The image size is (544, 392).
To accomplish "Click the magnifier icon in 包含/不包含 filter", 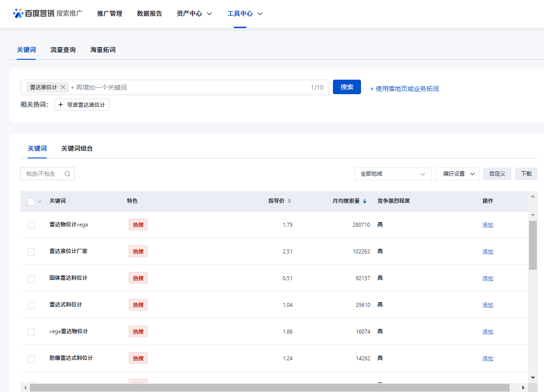I will point(67,174).
